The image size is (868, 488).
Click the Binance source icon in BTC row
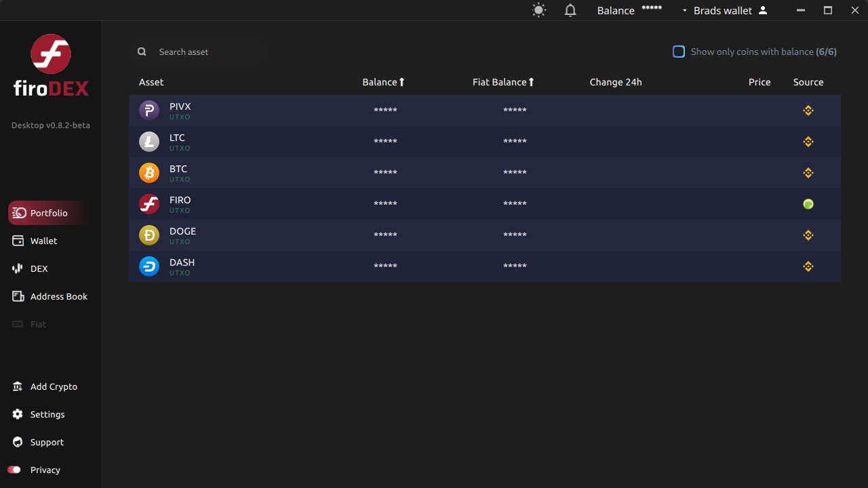[x=808, y=173]
